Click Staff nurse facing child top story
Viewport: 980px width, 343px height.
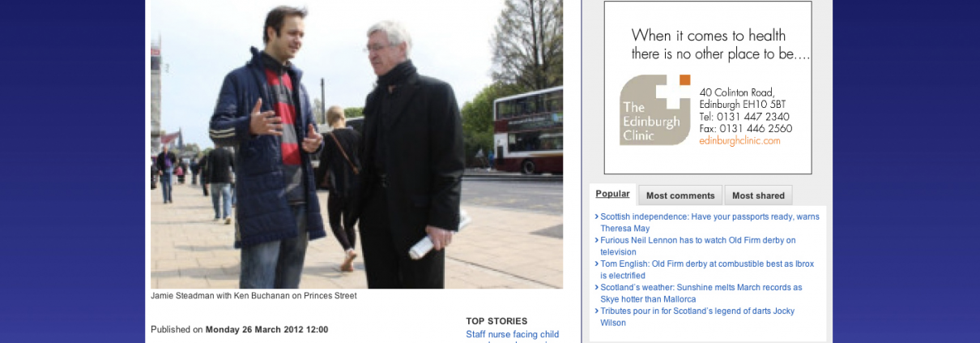(513, 334)
